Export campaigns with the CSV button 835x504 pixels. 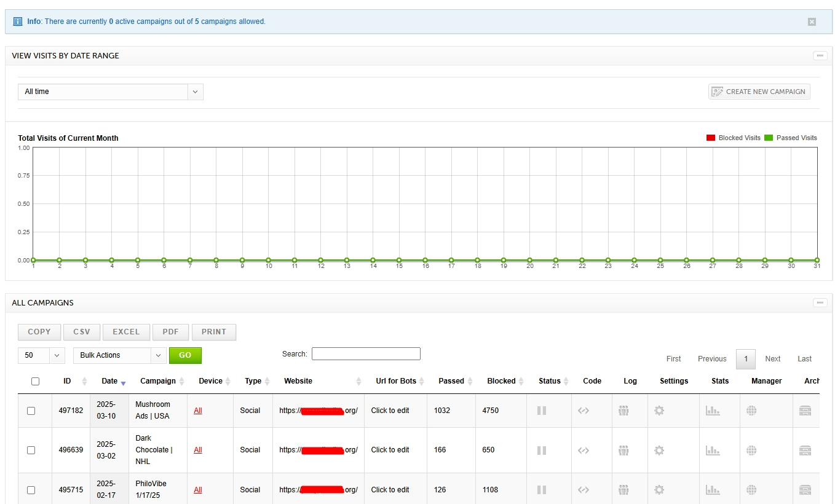coord(82,332)
